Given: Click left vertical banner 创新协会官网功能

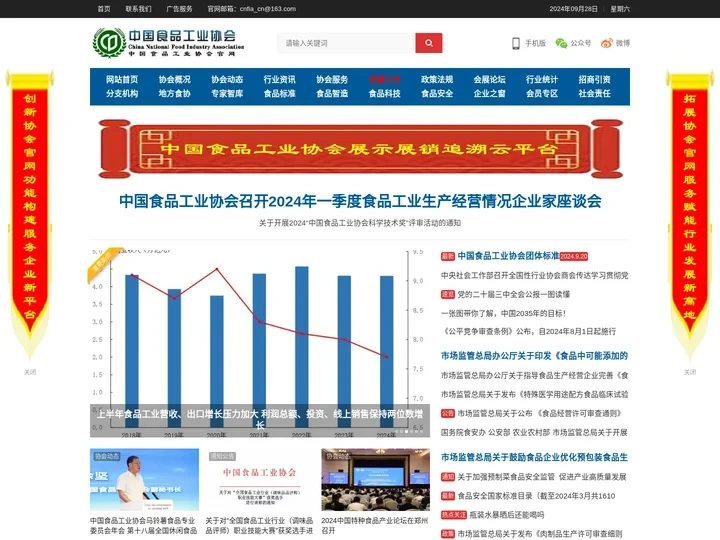Looking at the screenshot, I should tap(30, 214).
